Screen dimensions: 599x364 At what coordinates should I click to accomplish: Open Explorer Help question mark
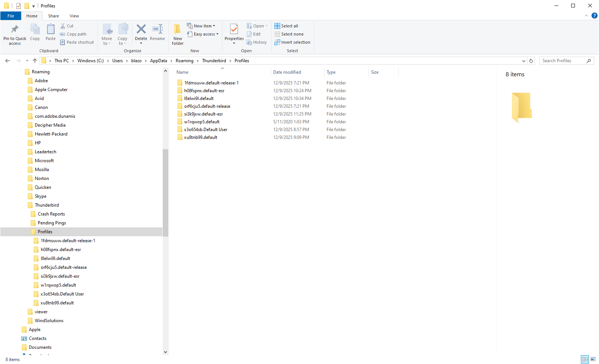(595, 16)
